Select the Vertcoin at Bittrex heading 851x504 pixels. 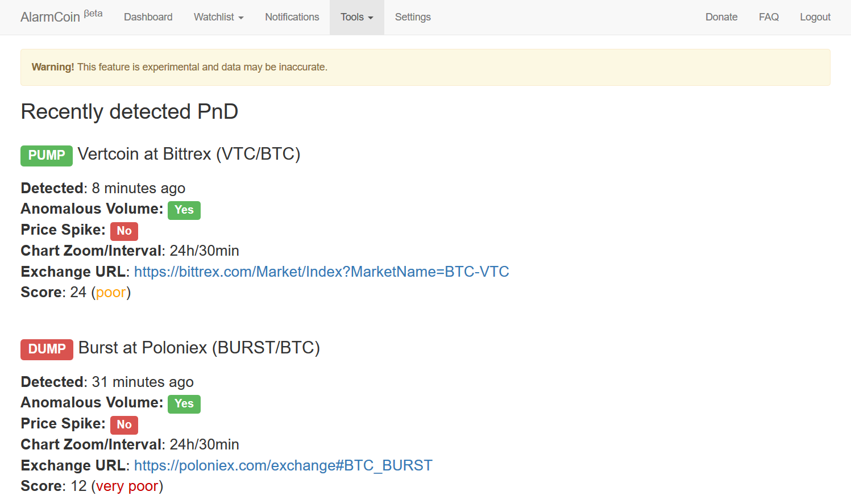pos(189,154)
